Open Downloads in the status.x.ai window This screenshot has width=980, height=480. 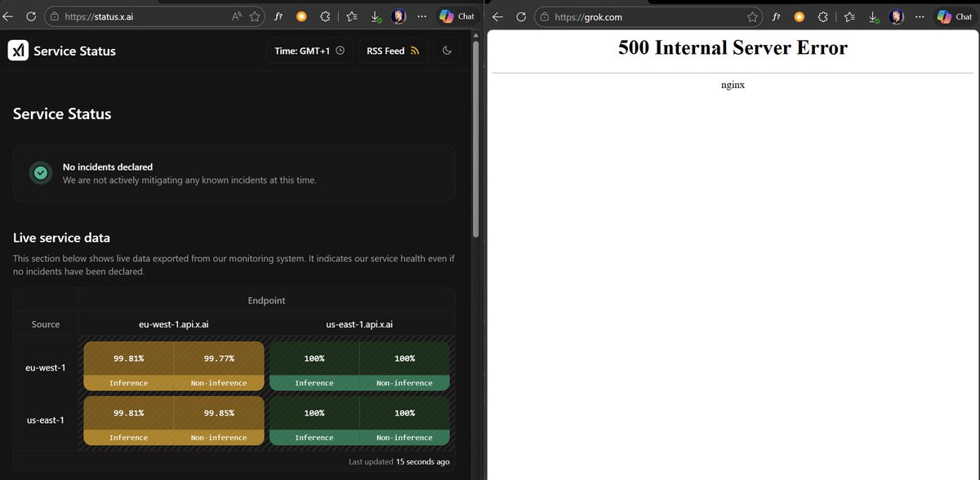(x=376, y=16)
